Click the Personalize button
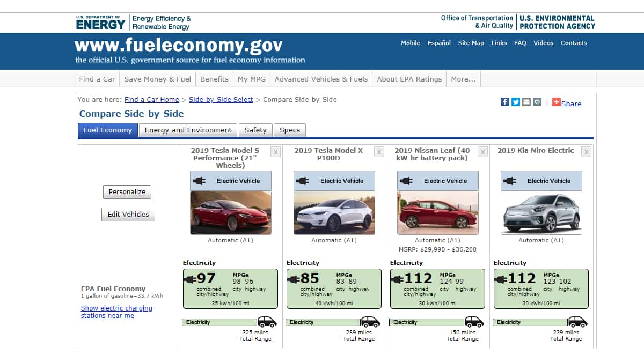This screenshot has height=362, width=644. click(127, 192)
